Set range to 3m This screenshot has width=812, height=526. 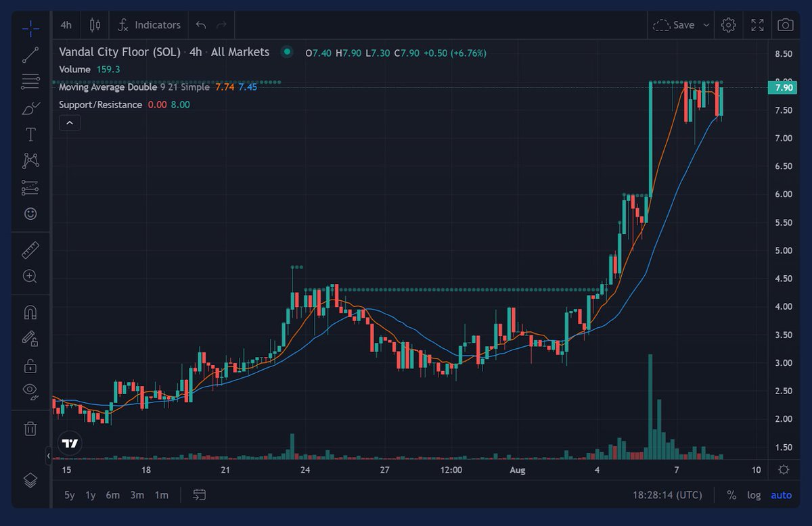(137, 495)
